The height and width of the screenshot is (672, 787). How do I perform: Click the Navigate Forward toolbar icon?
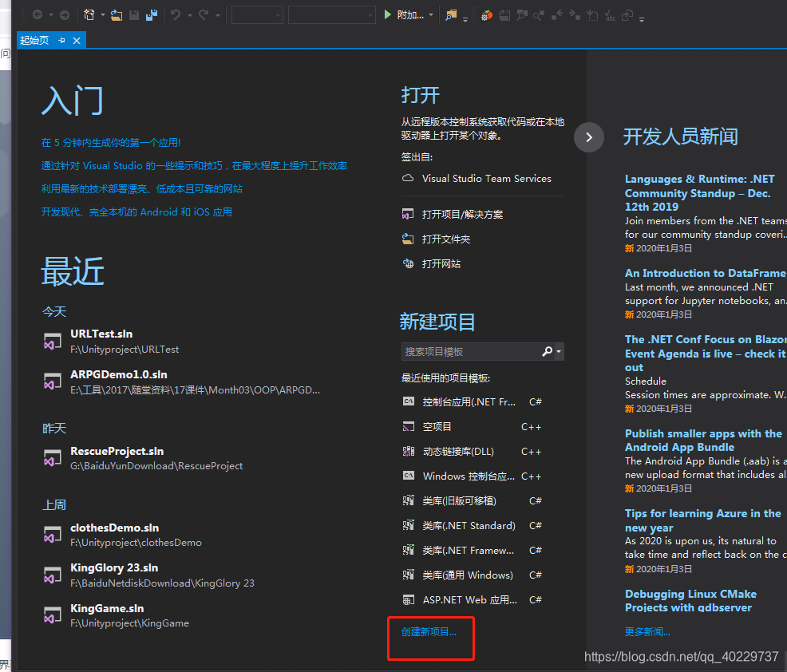pyautogui.click(x=64, y=15)
